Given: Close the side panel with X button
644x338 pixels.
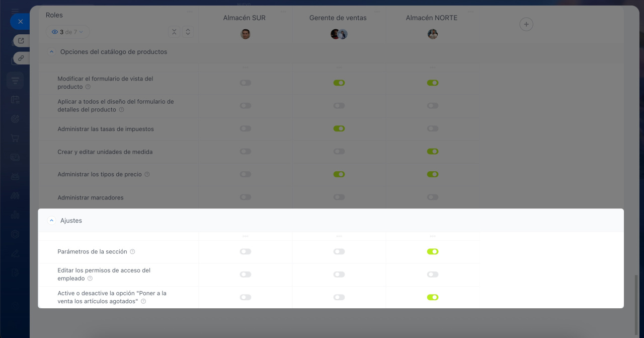Looking at the screenshot, I should [20, 22].
